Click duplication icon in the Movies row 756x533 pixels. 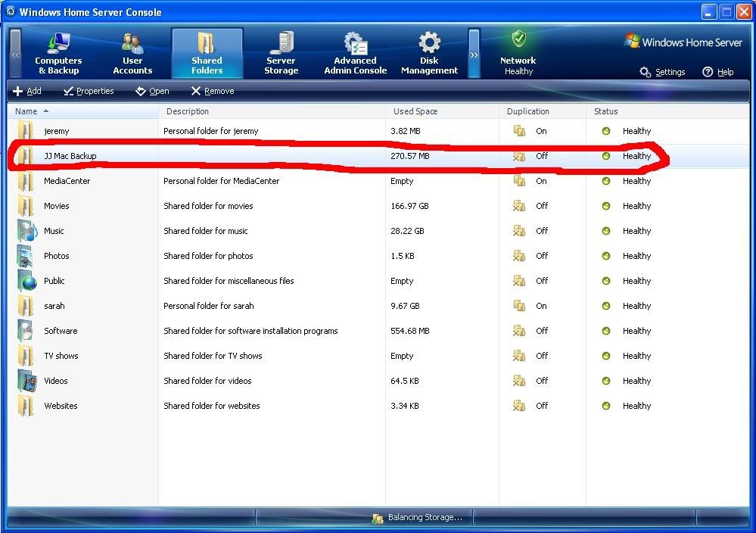519,206
